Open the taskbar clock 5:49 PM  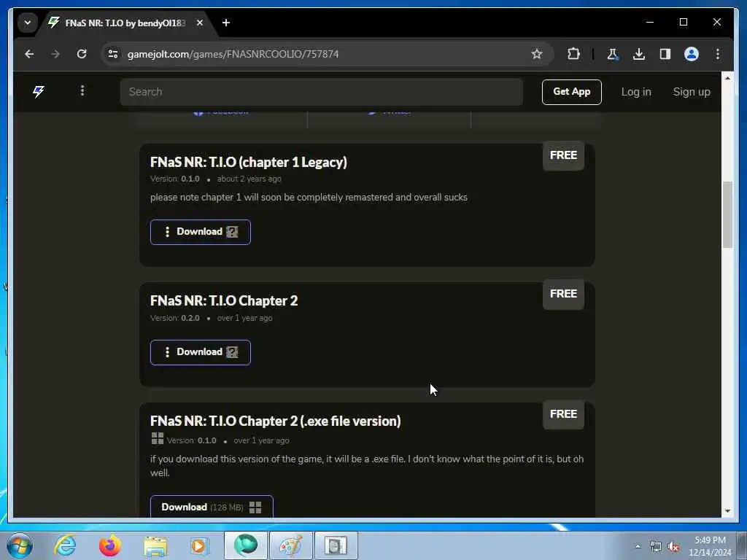(x=710, y=546)
